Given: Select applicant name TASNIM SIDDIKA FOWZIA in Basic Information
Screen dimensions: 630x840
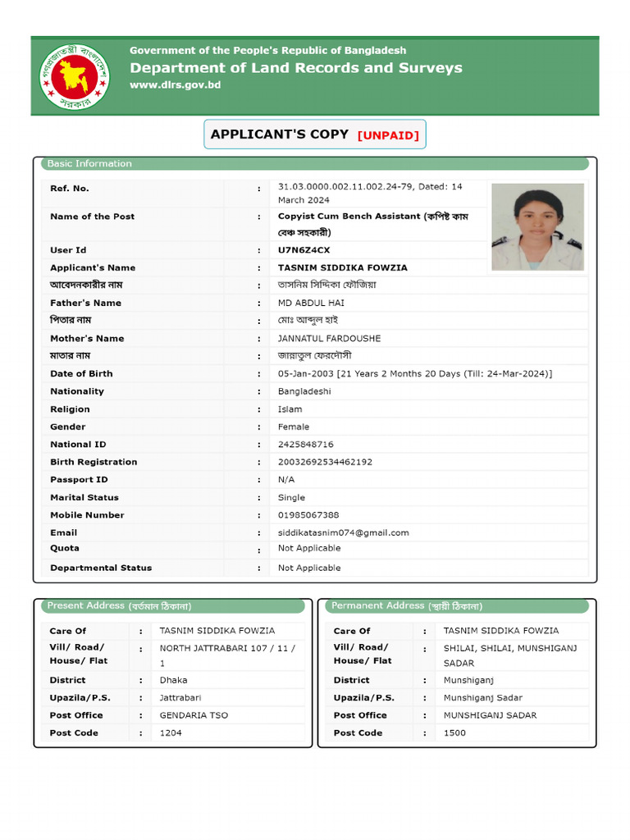Looking at the screenshot, I should point(343,268).
